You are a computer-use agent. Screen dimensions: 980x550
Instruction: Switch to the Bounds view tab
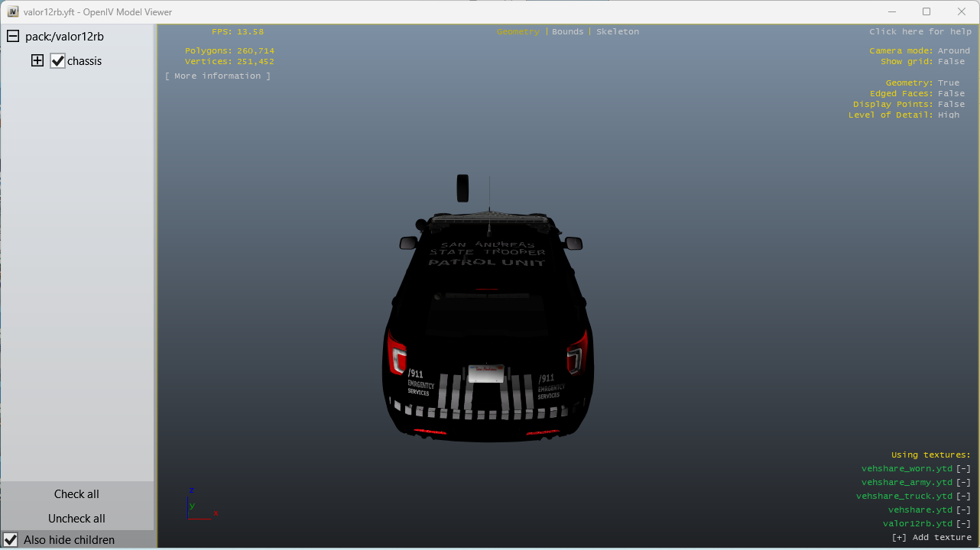(x=567, y=32)
